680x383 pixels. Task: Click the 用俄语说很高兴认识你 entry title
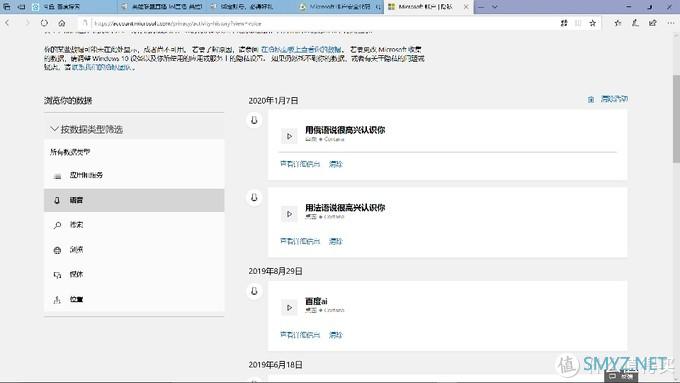[345, 130]
